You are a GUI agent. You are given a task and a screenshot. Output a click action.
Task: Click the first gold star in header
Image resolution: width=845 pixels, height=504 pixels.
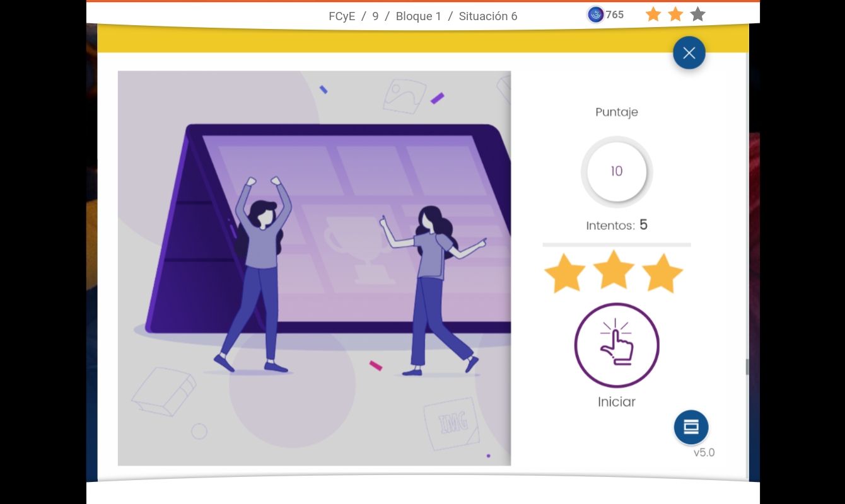[x=653, y=14]
